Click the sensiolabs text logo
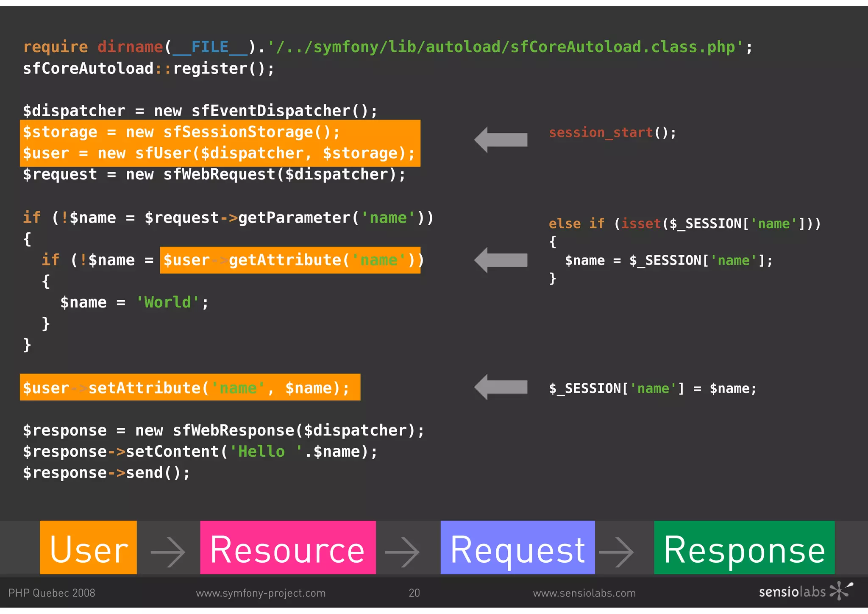868x614 pixels. [792, 592]
